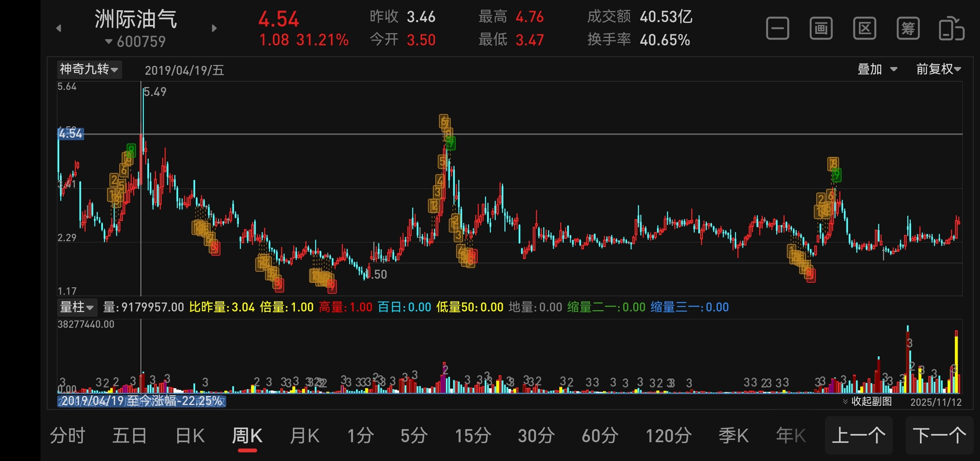The height and width of the screenshot is (461, 980).
Task: Click the 区 range statistics icon
Action: click(864, 29)
